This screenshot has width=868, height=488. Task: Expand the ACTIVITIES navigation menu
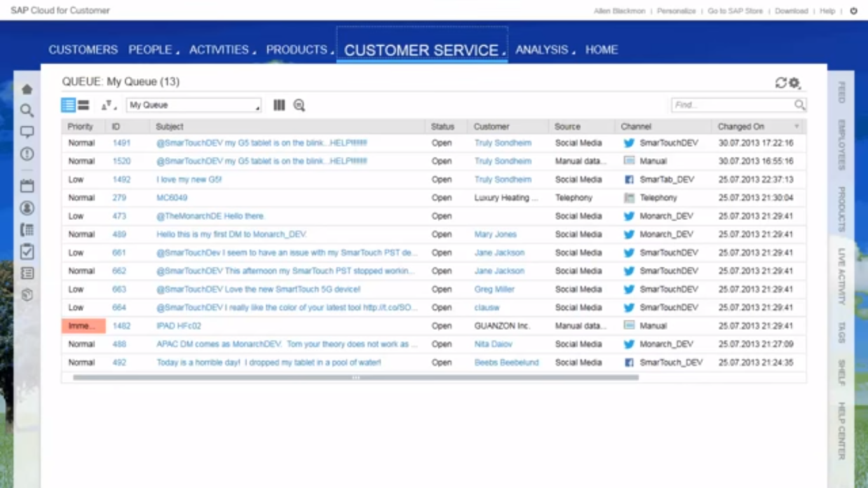[x=222, y=50]
